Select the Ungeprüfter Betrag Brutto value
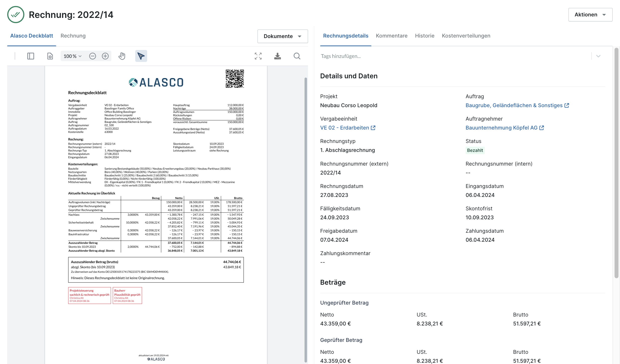 tap(527, 324)
